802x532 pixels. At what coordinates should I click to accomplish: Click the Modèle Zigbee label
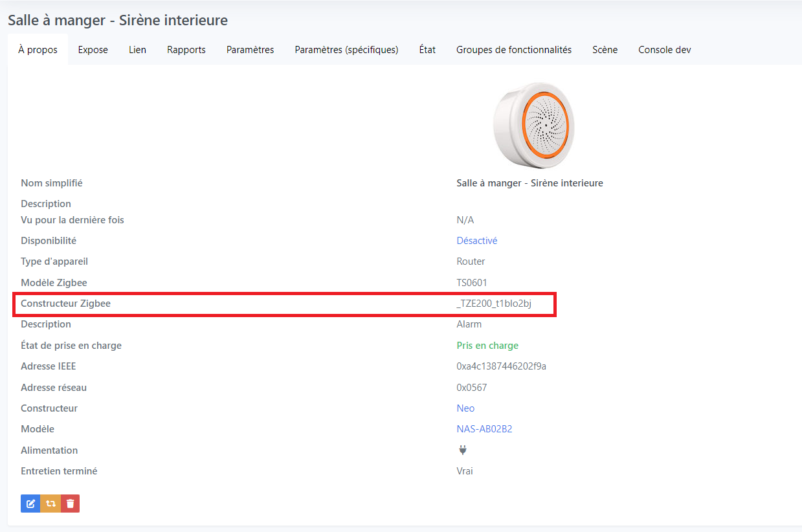(54, 283)
